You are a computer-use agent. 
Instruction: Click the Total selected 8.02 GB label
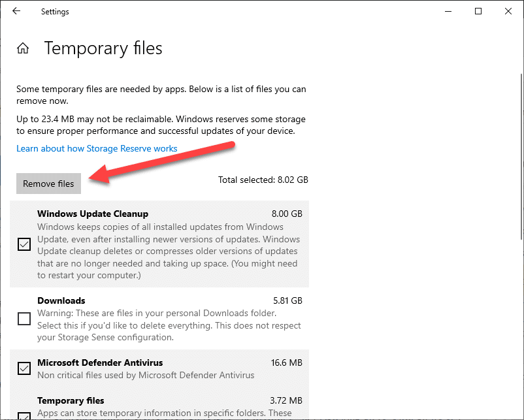click(x=263, y=180)
